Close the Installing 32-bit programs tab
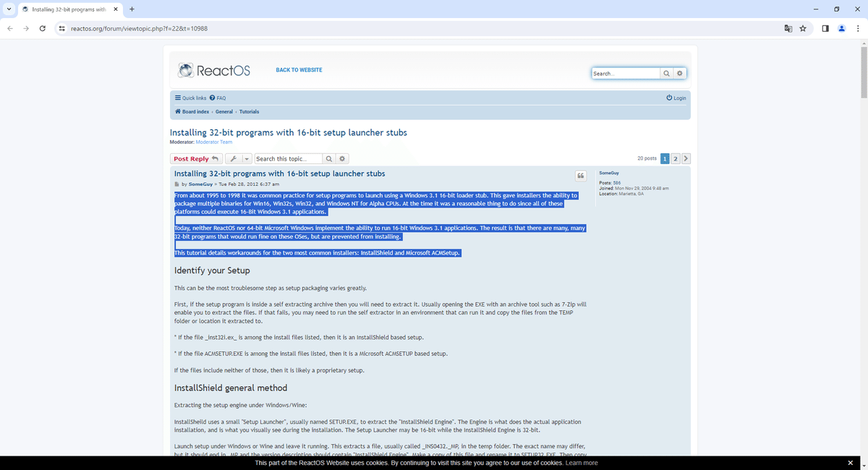The height and width of the screenshot is (470, 868). tap(116, 9)
